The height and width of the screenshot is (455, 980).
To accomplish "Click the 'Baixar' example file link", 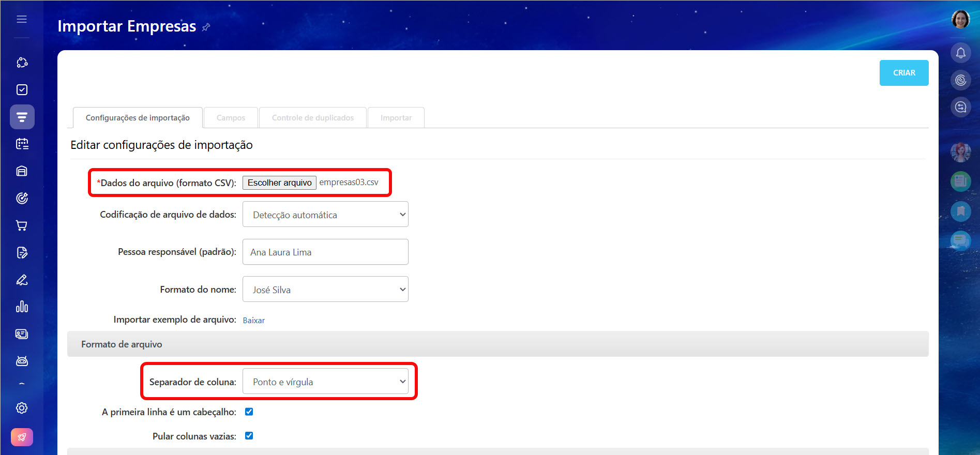I will click(x=253, y=320).
